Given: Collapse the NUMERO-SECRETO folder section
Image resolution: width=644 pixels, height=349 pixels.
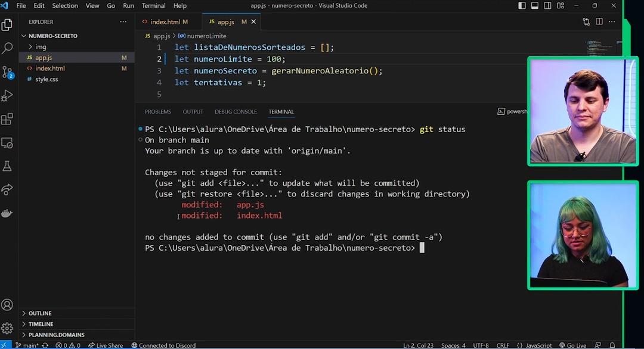Looking at the screenshot, I should coord(77,36).
